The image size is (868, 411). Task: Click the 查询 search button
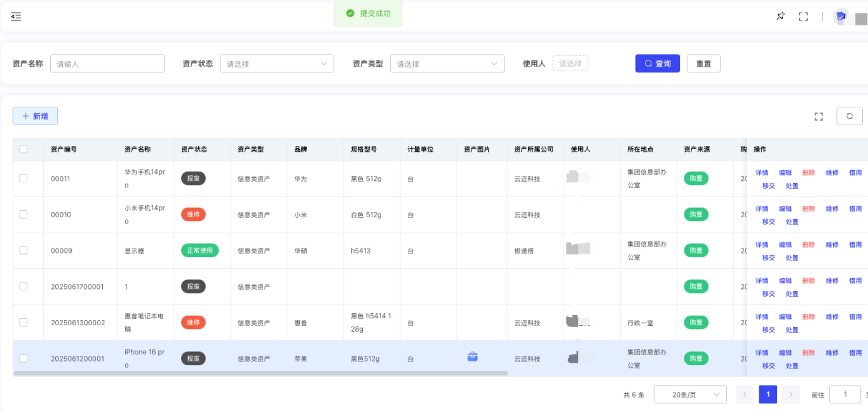tap(658, 64)
